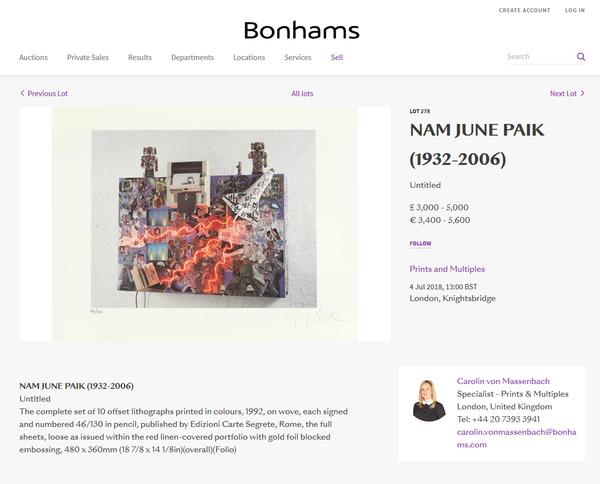Expand the Locations menu
Image resolution: width=600 pixels, height=484 pixels.
click(249, 57)
